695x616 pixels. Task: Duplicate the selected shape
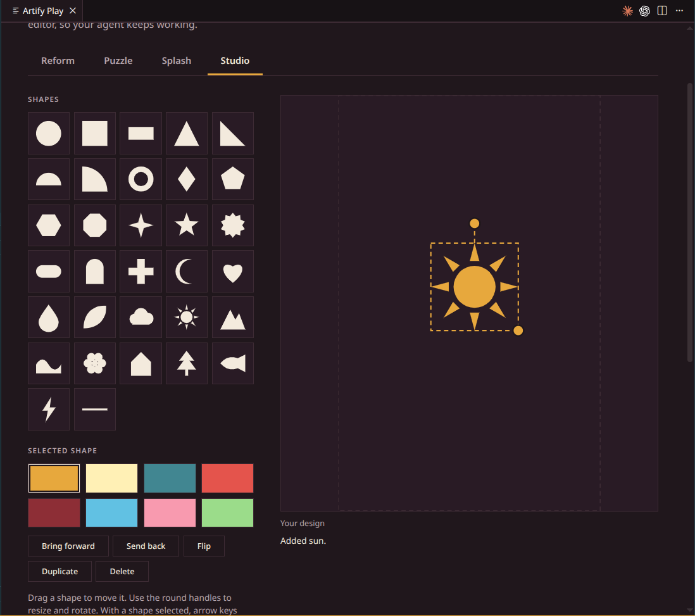tap(60, 571)
